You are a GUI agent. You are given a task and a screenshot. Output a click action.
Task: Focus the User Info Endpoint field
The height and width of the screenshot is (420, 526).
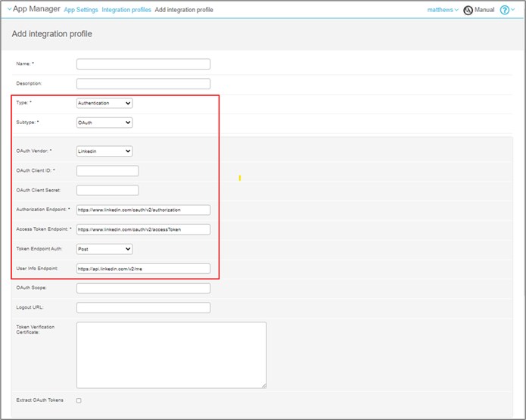(x=143, y=268)
